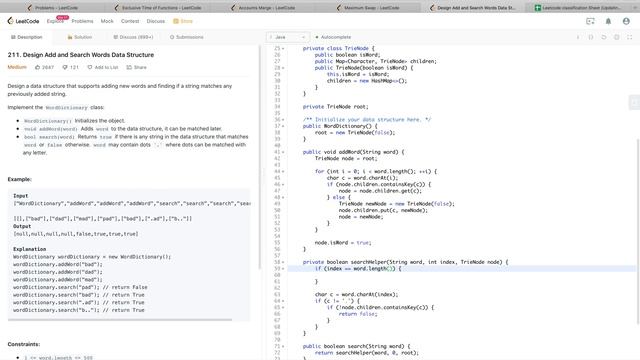Open the editor settings icon
The image size is (640, 360).
(617, 37)
